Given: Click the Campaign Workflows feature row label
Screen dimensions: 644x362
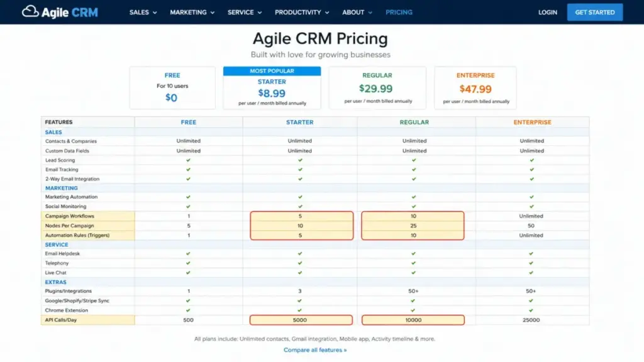Looking at the screenshot, I should tap(69, 216).
